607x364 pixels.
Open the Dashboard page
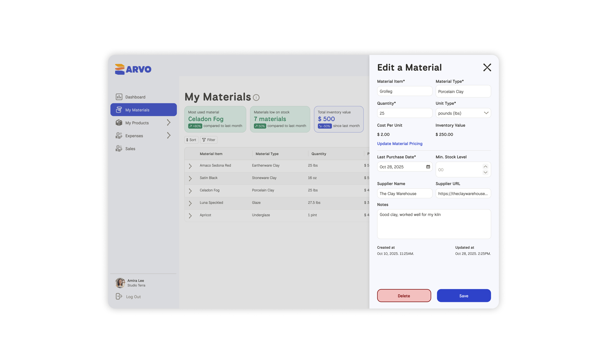click(135, 97)
